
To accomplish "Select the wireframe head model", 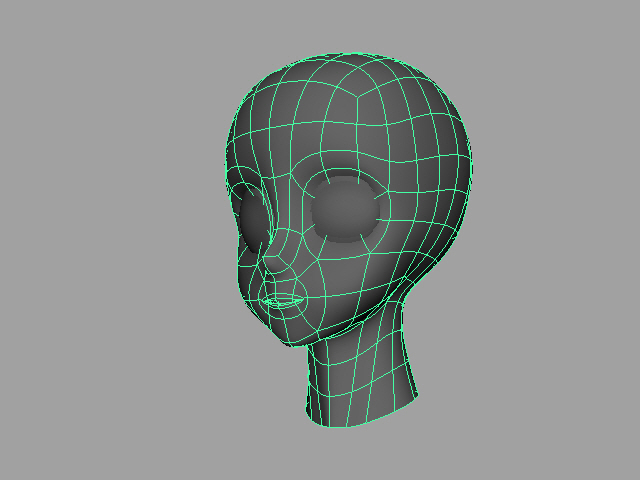I will (x=349, y=240).
